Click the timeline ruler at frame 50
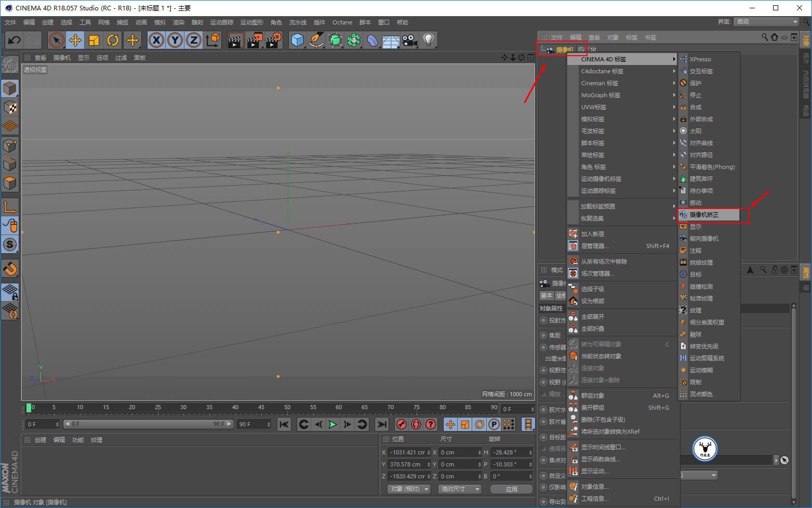 pyautogui.click(x=287, y=408)
